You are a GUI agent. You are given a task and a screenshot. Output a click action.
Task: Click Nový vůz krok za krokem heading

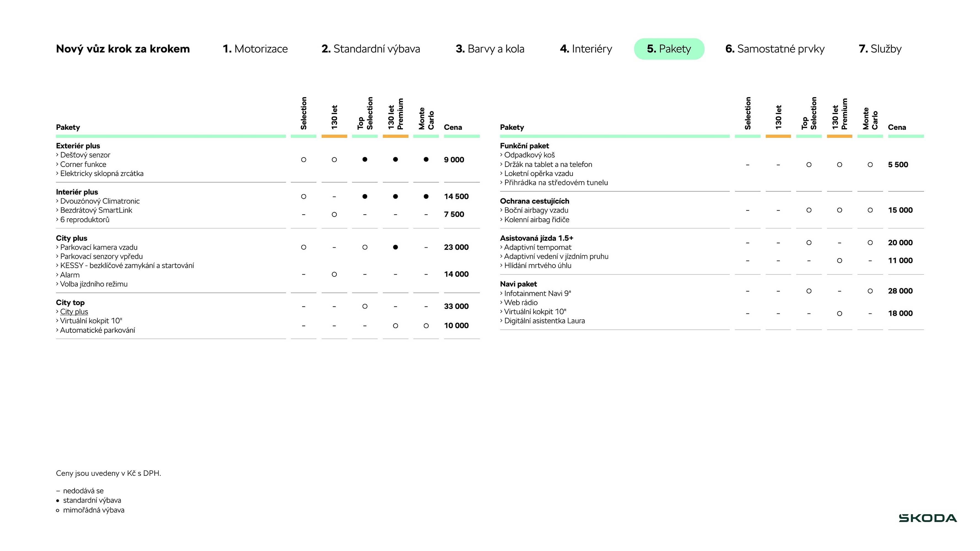(122, 49)
